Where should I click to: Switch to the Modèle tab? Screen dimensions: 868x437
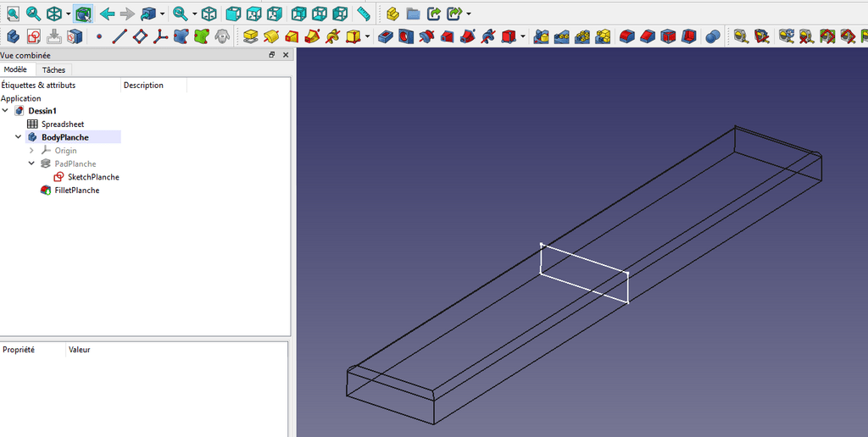[15, 69]
